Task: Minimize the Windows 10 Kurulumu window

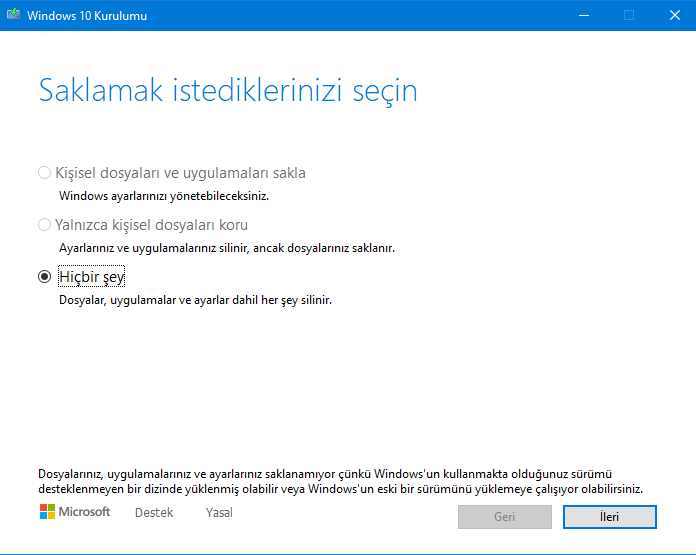Action: (584, 16)
